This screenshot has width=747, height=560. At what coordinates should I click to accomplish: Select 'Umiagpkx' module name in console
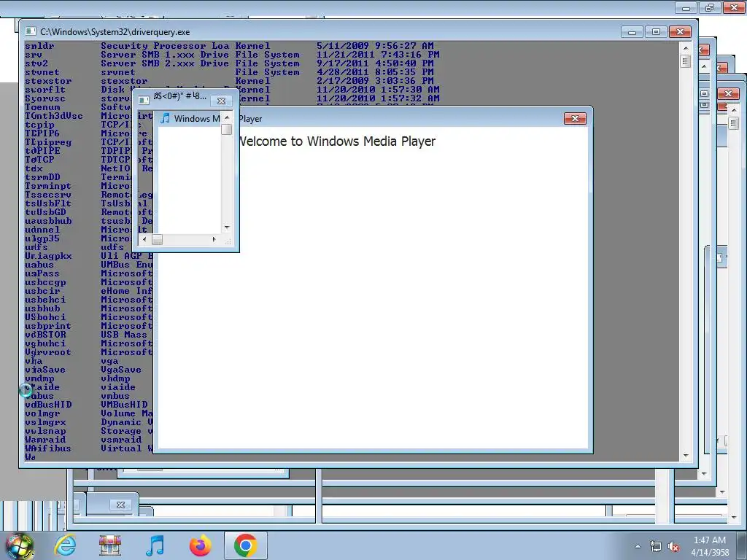pyautogui.click(x=48, y=256)
